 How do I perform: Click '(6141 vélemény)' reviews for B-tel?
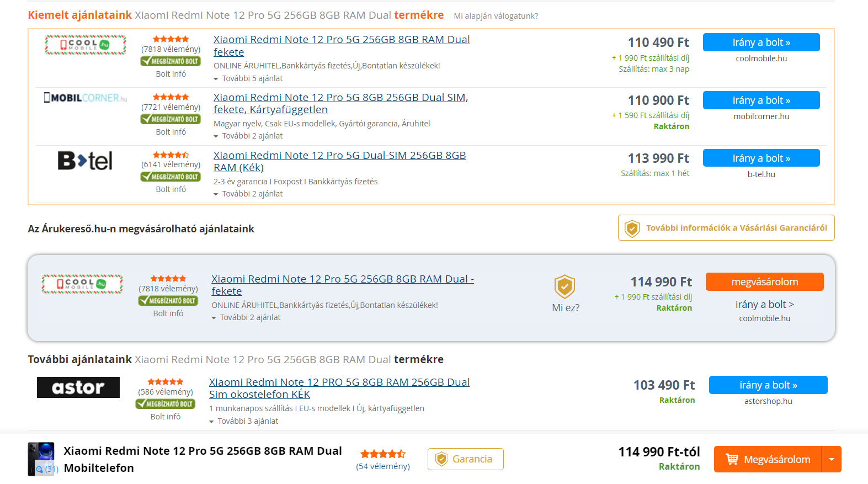(x=171, y=164)
